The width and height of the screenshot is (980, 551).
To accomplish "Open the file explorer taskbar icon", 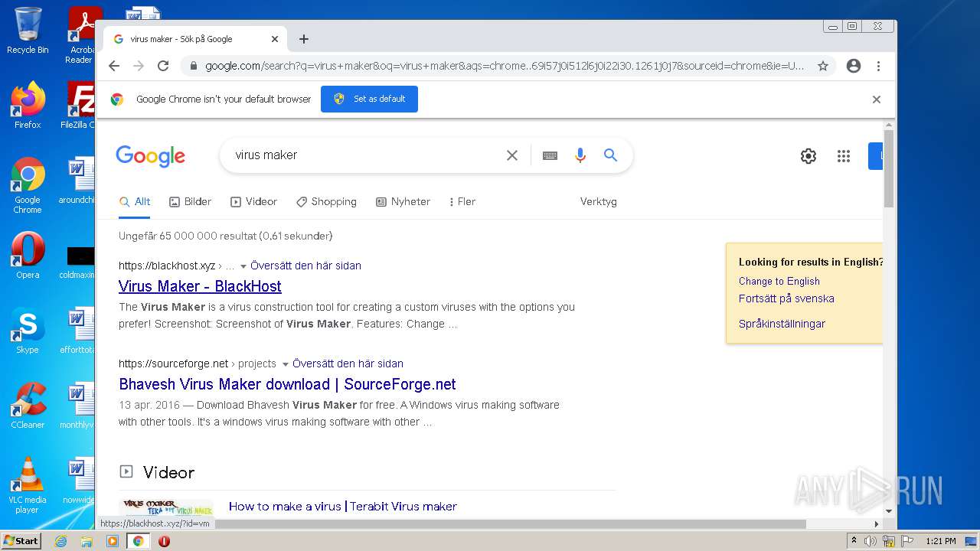I will 87,541.
